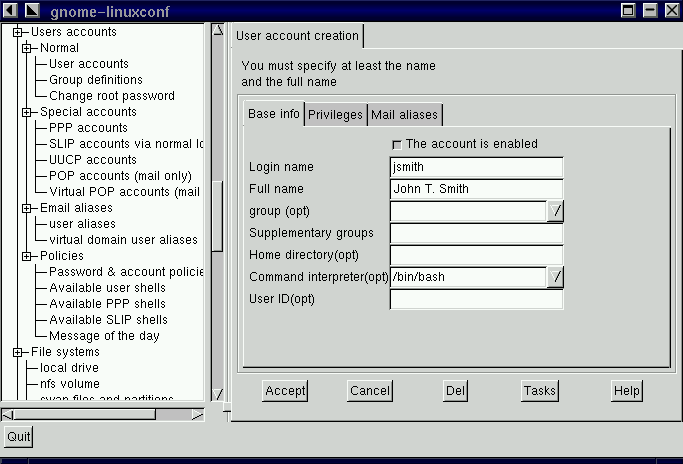Switch to the Mail aliases tab
This screenshot has height=464, width=683.
404,115
